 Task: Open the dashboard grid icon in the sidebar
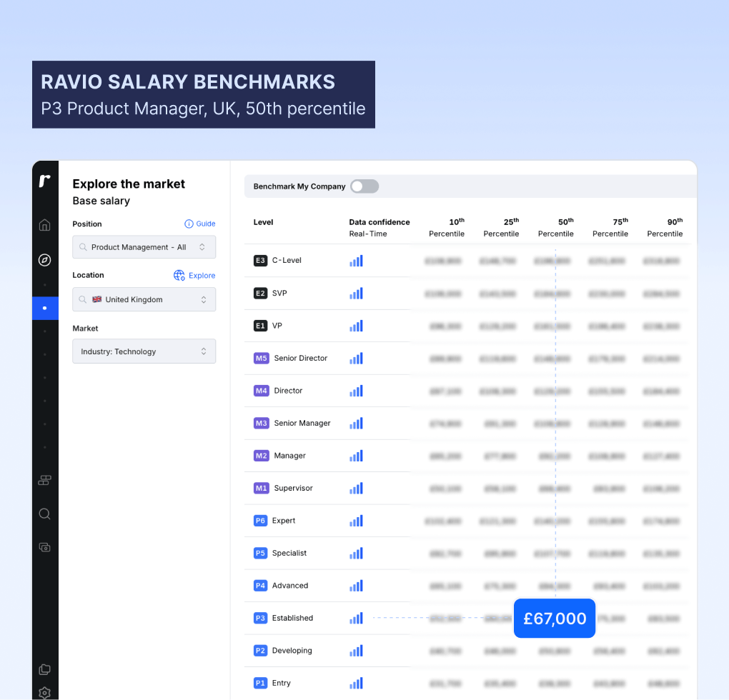pos(44,480)
